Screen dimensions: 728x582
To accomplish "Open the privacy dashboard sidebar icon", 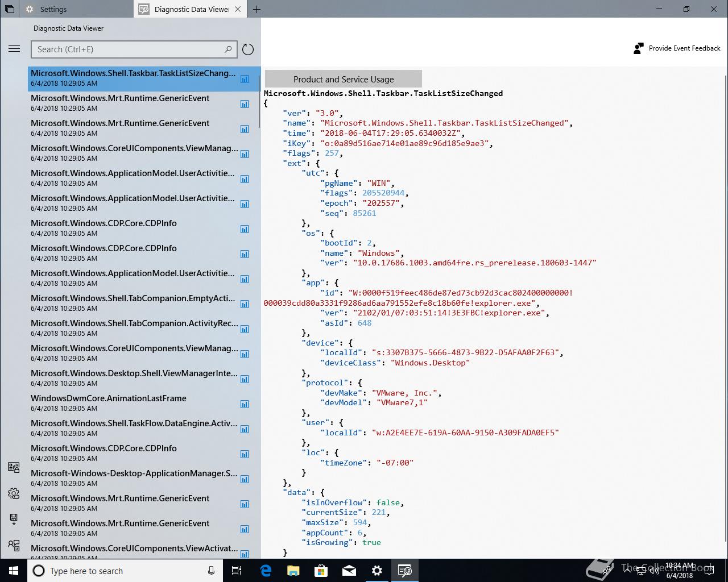I will 14,467.
